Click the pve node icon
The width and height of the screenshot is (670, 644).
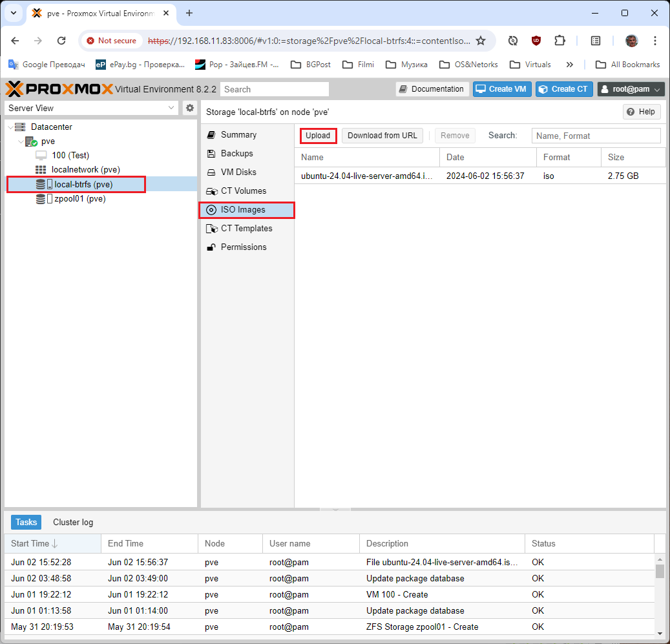[31, 141]
